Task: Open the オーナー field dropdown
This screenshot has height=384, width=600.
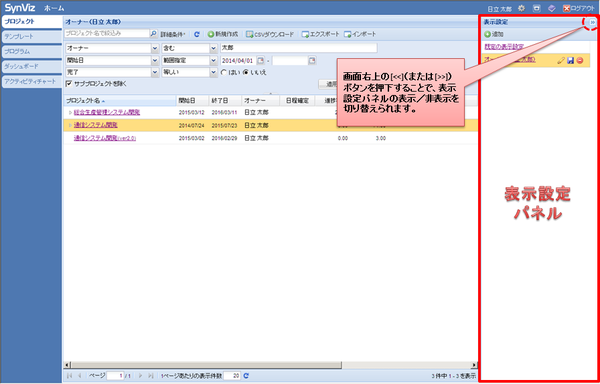Action: pos(155,49)
